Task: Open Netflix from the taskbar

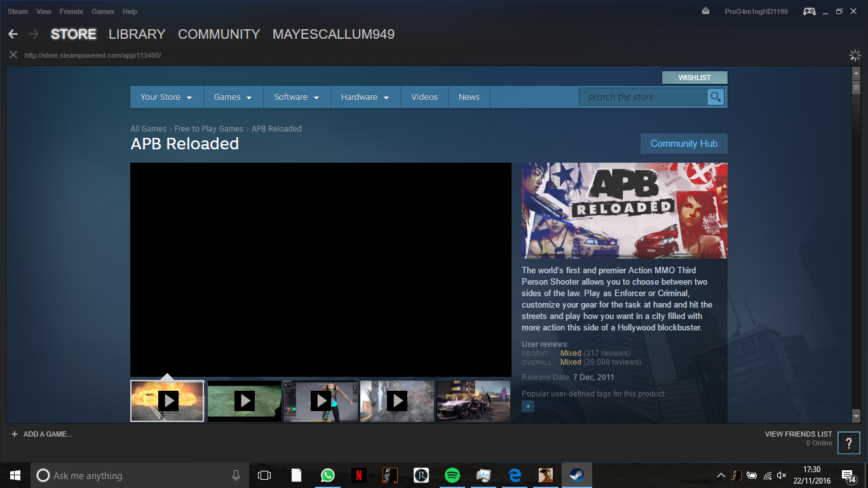Action: click(359, 475)
